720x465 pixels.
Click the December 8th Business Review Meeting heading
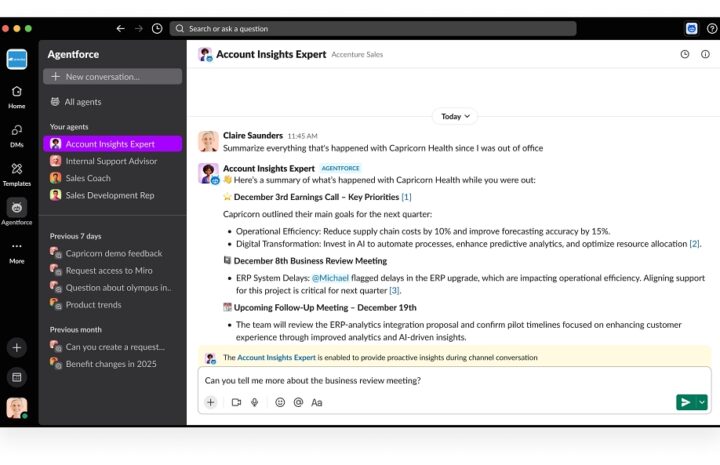(310, 261)
